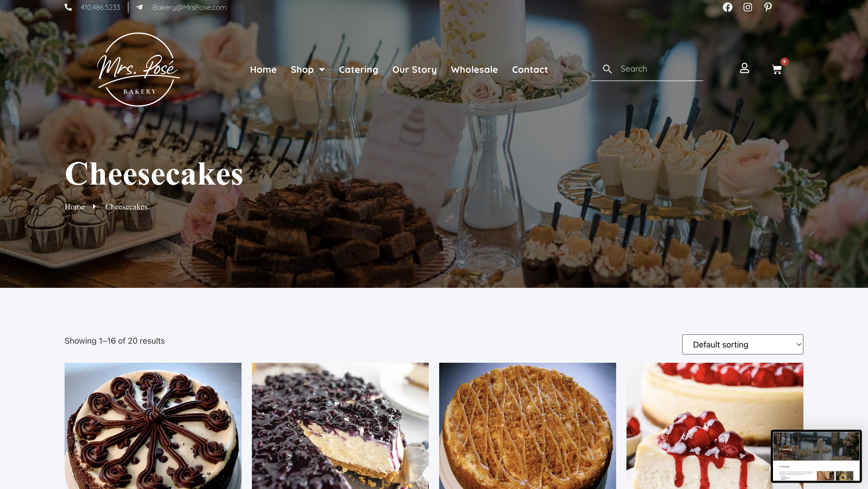The image size is (868, 489).
Task: Click the 410.486.5233 phone number link
Action: pyautogui.click(x=100, y=7)
